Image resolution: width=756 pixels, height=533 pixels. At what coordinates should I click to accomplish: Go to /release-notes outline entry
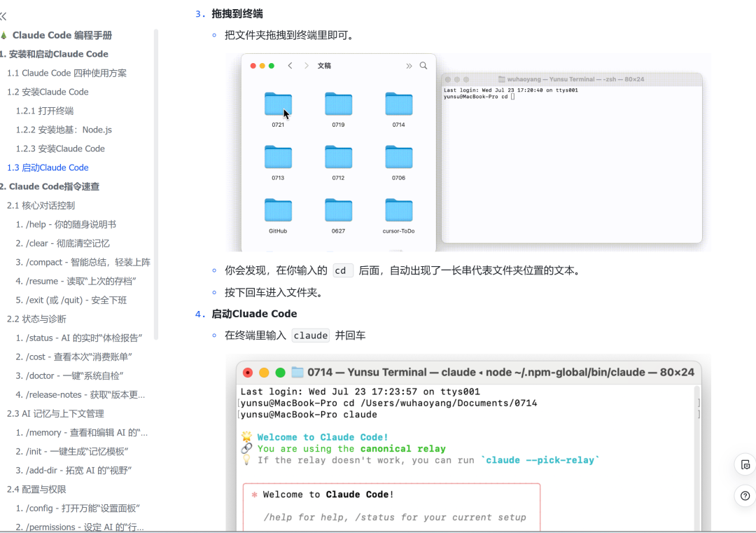[x=80, y=394]
